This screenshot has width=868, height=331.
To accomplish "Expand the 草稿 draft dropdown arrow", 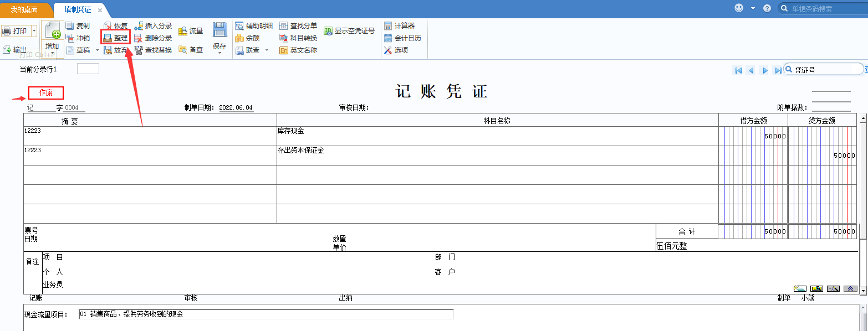I will tap(97, 50).
